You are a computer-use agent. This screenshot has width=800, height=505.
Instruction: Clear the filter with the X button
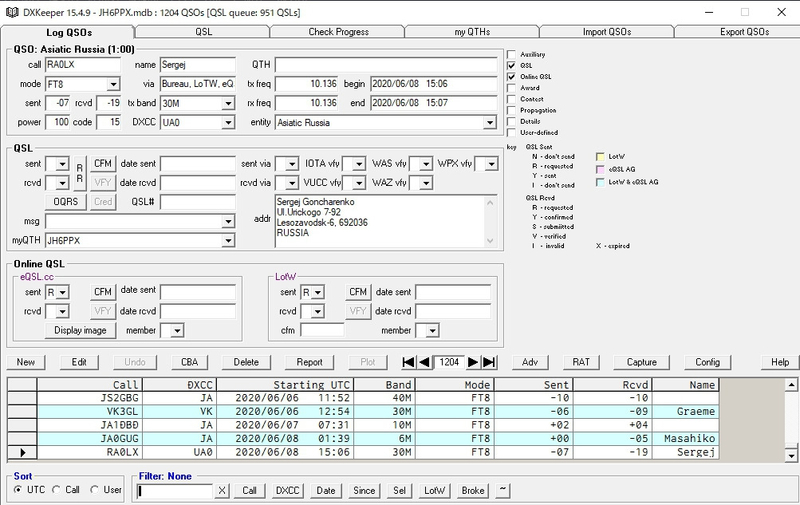coord(222,491)
